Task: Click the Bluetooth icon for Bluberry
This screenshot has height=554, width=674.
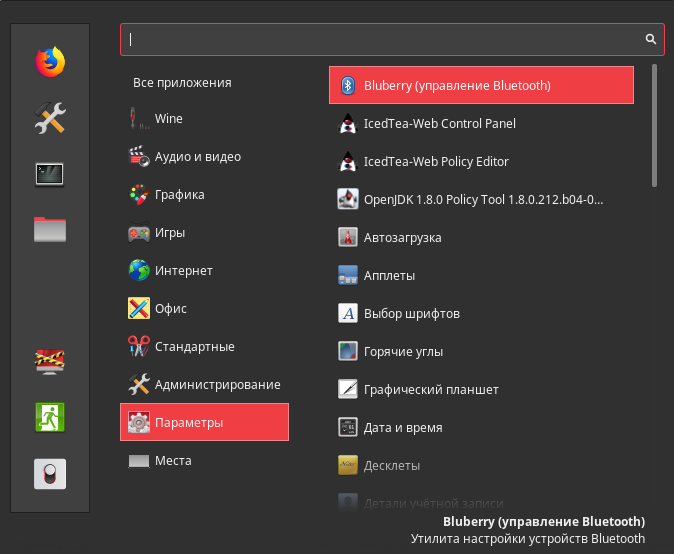Action: click(348, 85)
